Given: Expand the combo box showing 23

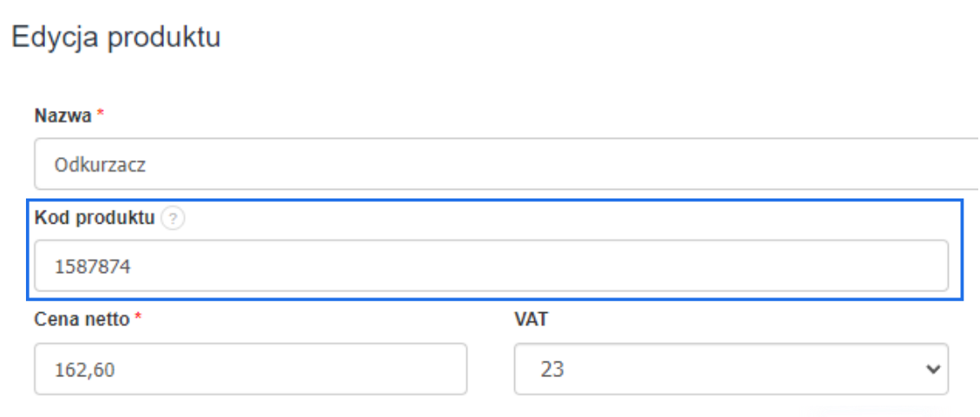Looking at the screenshot, I should (730, 369).
